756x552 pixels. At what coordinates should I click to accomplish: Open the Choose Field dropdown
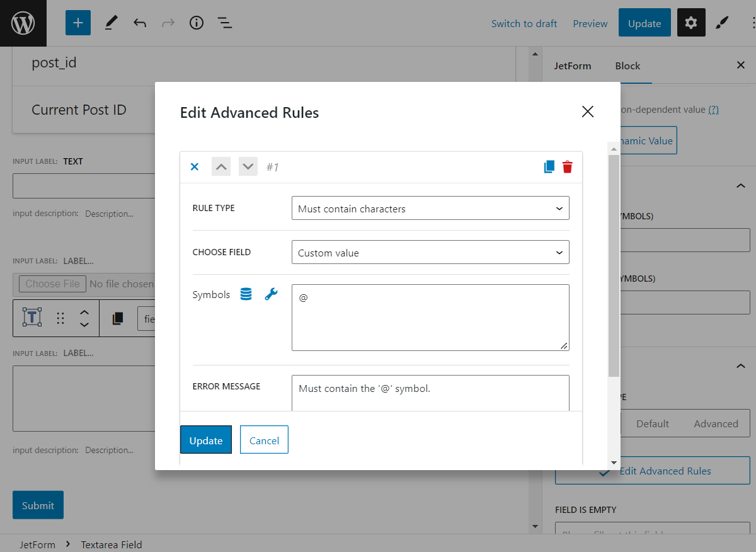(430, 252)
